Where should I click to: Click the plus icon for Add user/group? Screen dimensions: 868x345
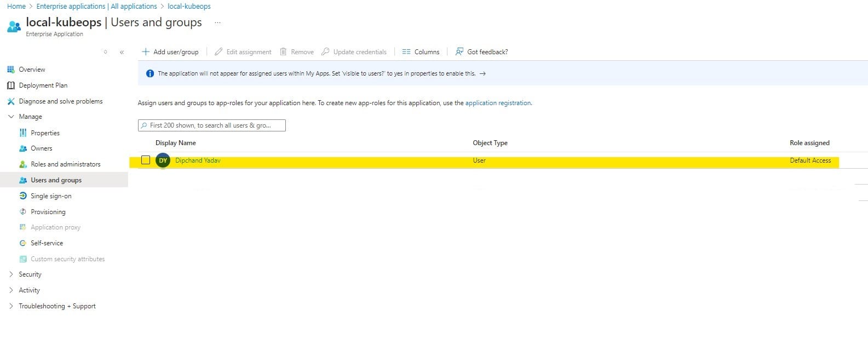[x=146, y=52]
